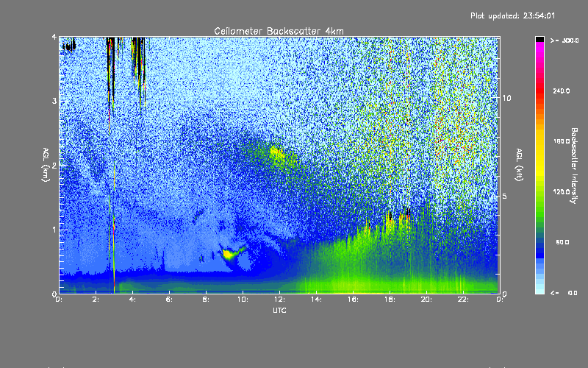Click the 'Plot updated: 23:54:01' timestamp
Viewport: 588px width, 368px height.
coord(512,15)
